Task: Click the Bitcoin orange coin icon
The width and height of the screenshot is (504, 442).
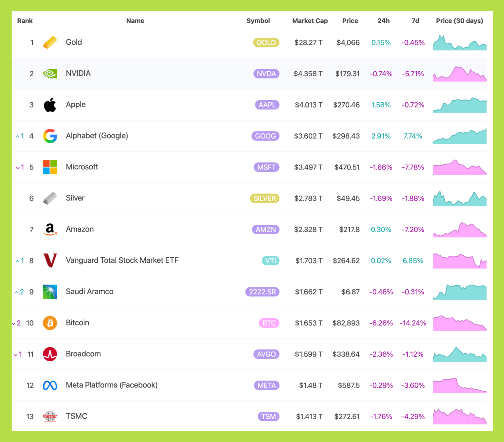Action: pyautogui.click(x=50, y=323)
